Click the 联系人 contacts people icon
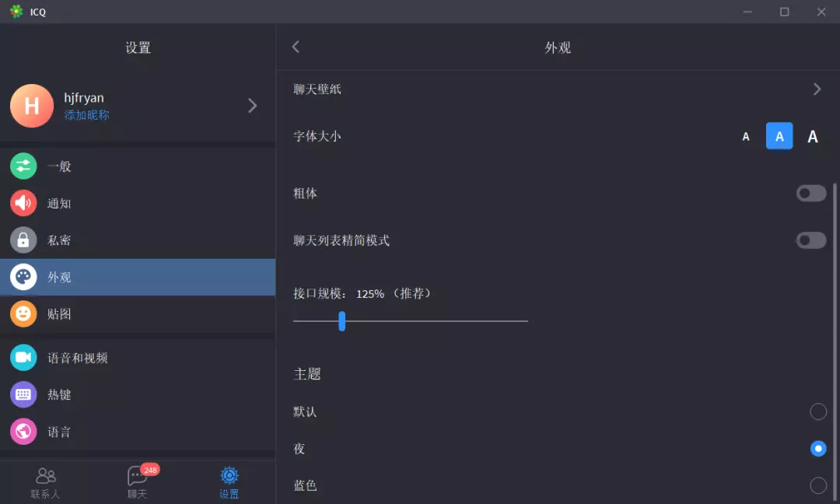The width and height of the screenshot is (840, 504). (46, 476)
